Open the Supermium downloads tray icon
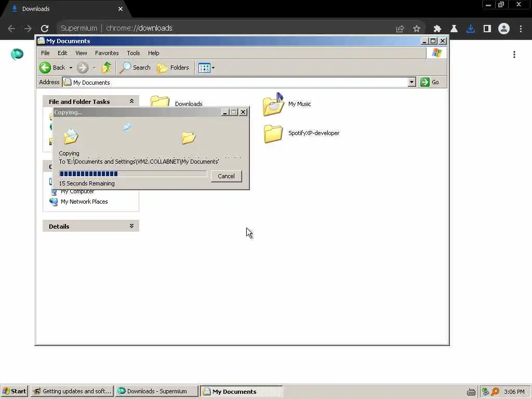 click(471, 29)
